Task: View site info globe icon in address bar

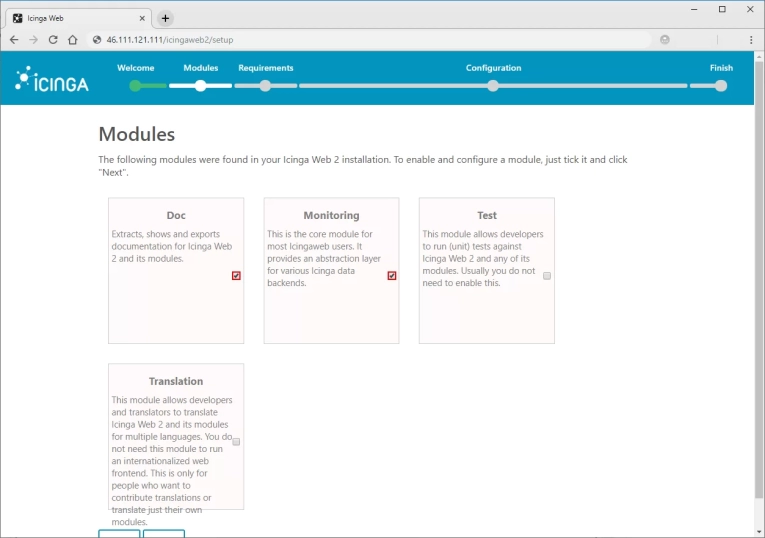Action: [97, 40]
